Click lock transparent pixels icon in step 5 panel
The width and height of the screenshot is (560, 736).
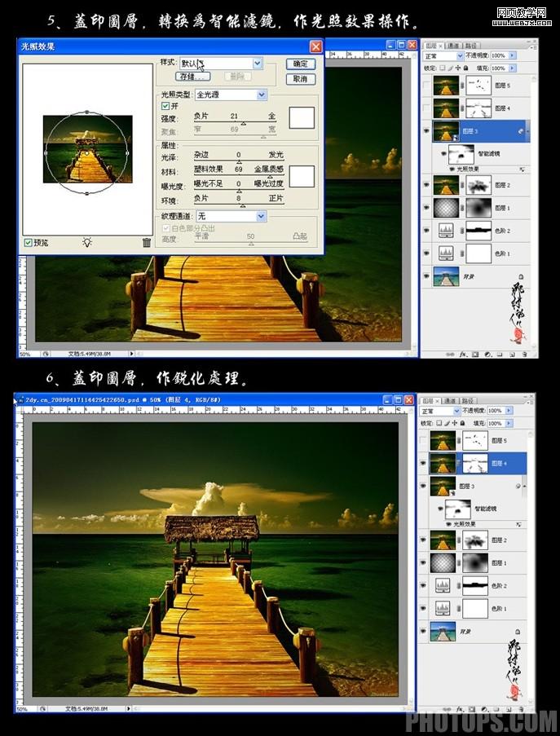point(443,68)
